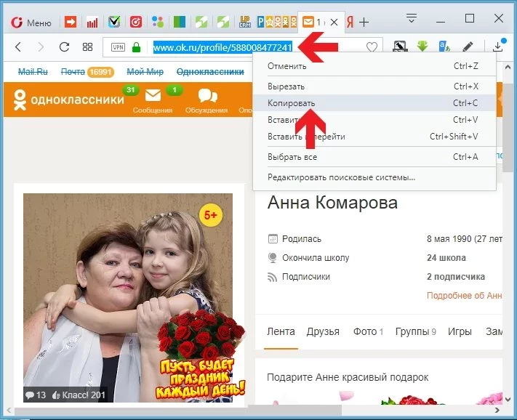Open a new tab with plus button
517x420 pixels.
pos(364,23)
